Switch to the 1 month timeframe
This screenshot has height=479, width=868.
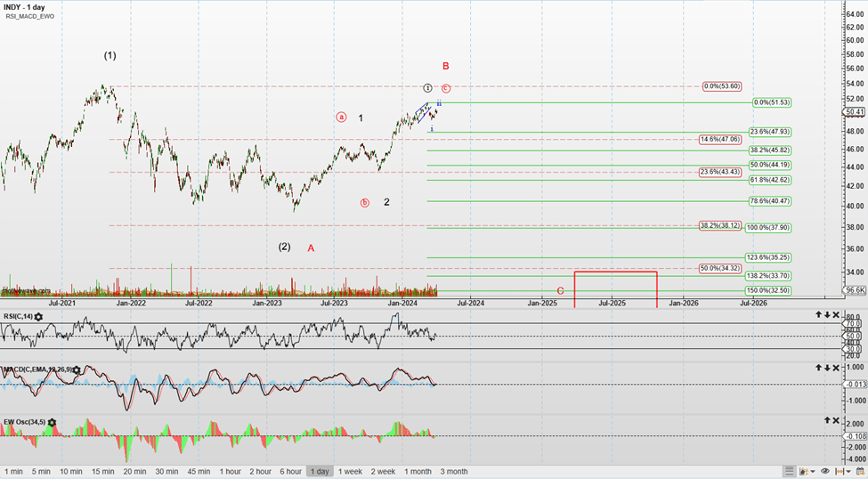tap(418, 471)
